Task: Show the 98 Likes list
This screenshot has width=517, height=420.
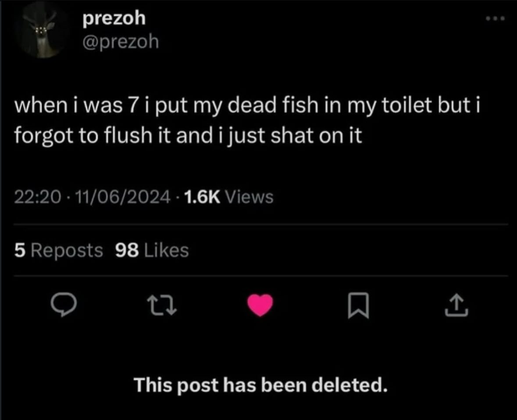Action: pyautogui.click(x=152, y=250)
